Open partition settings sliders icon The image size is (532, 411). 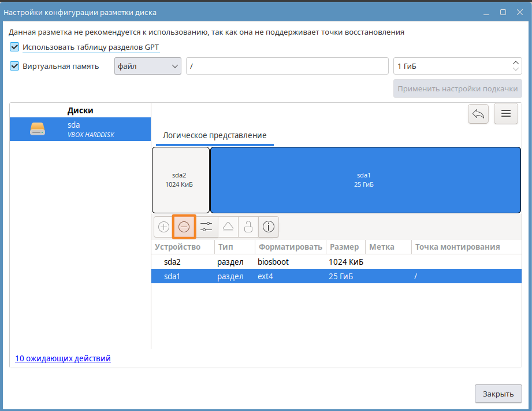206,227
